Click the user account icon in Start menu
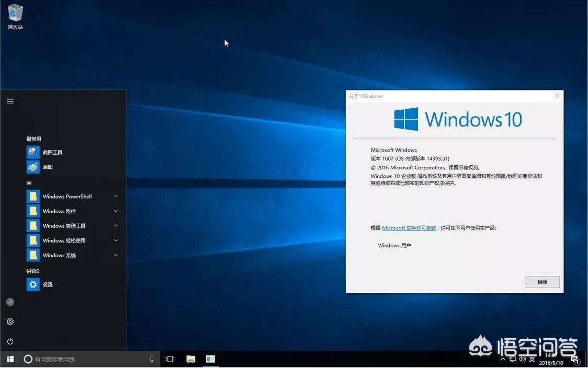The width and height of the screenshot is (588, 368). (x=10, y=302)
